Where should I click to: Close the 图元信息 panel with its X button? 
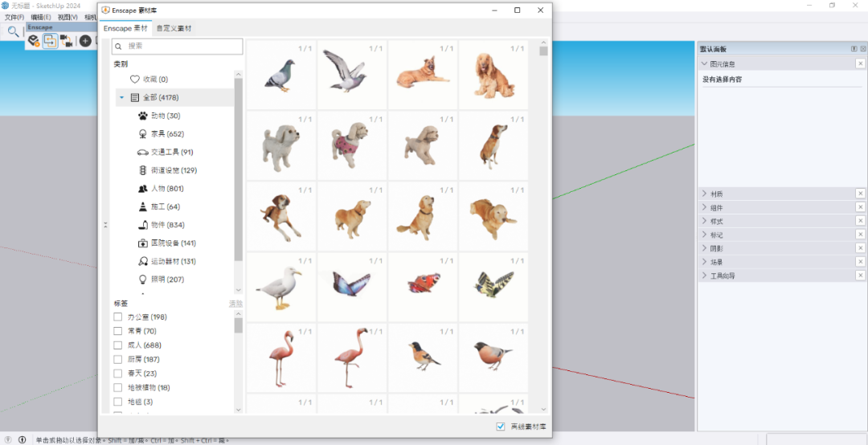(x=860, y=63)
